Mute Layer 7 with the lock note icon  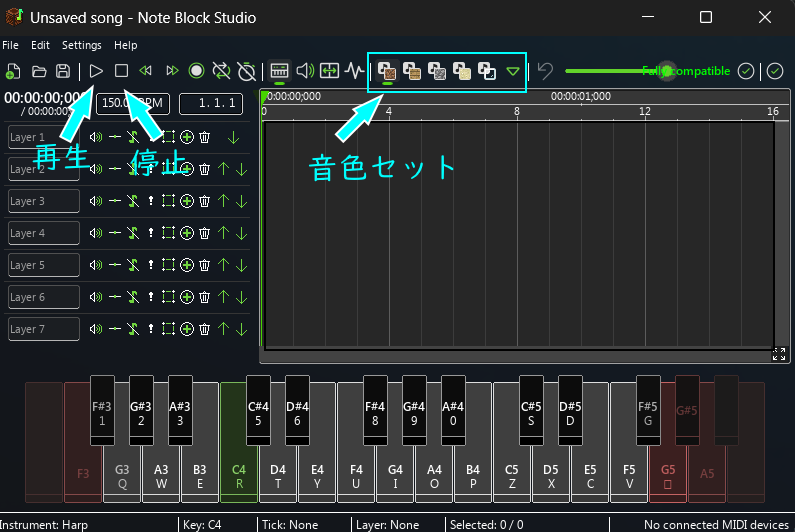point(133,329)
